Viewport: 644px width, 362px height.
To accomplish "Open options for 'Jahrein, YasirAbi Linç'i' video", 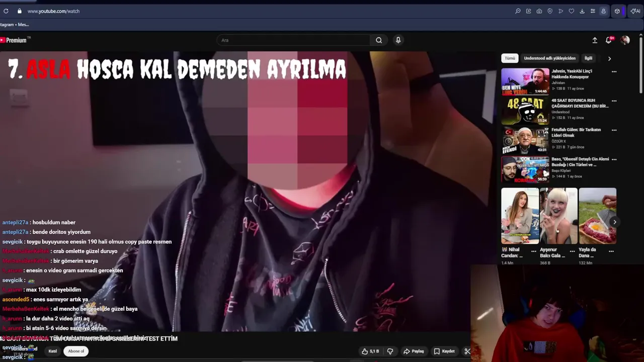I will pyautogui.click(x=614, y=72).
